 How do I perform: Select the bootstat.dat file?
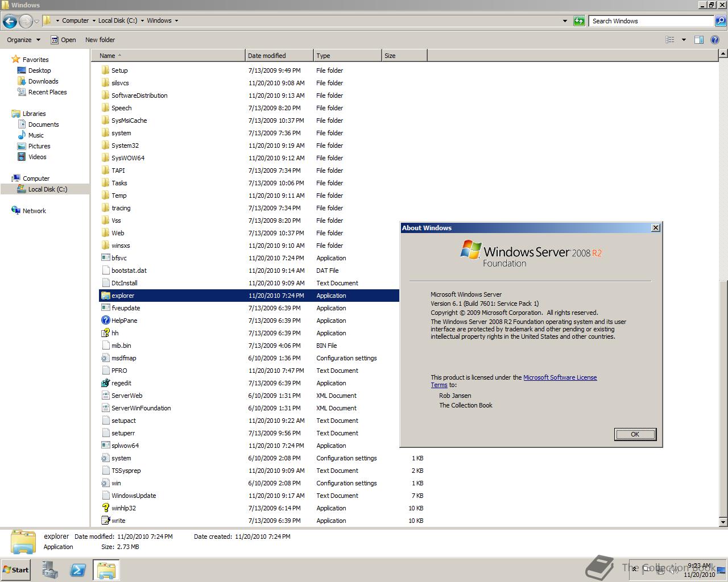[x=249, y=271]
